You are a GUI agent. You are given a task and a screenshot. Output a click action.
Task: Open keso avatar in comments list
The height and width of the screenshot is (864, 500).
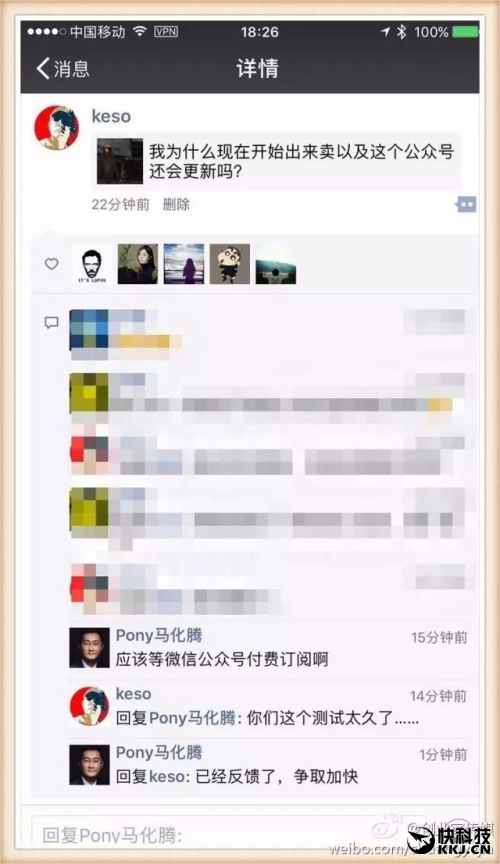(89, 706)
